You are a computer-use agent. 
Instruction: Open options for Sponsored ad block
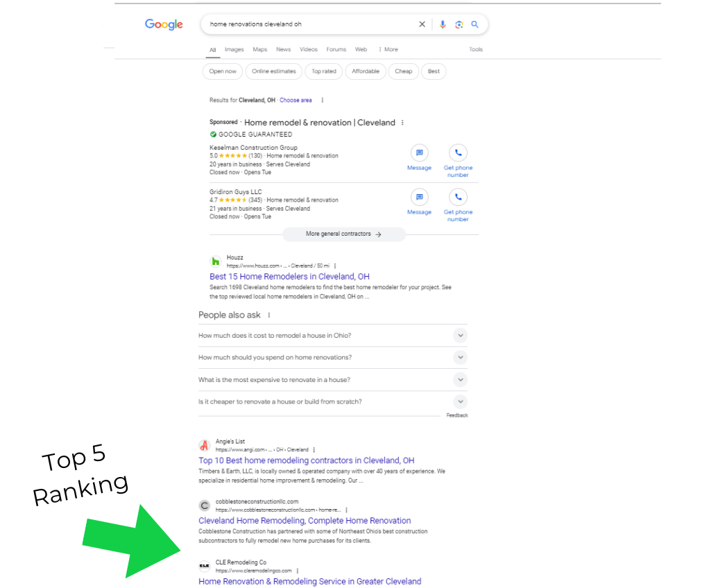(402, 123)
